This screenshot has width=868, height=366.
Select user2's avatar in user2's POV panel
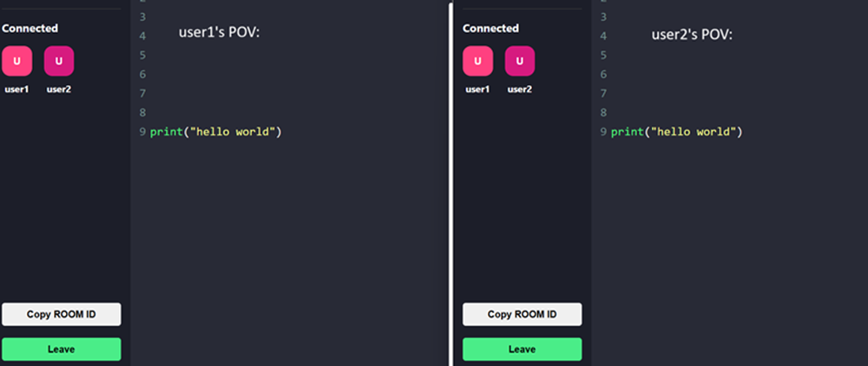[520, 61]
